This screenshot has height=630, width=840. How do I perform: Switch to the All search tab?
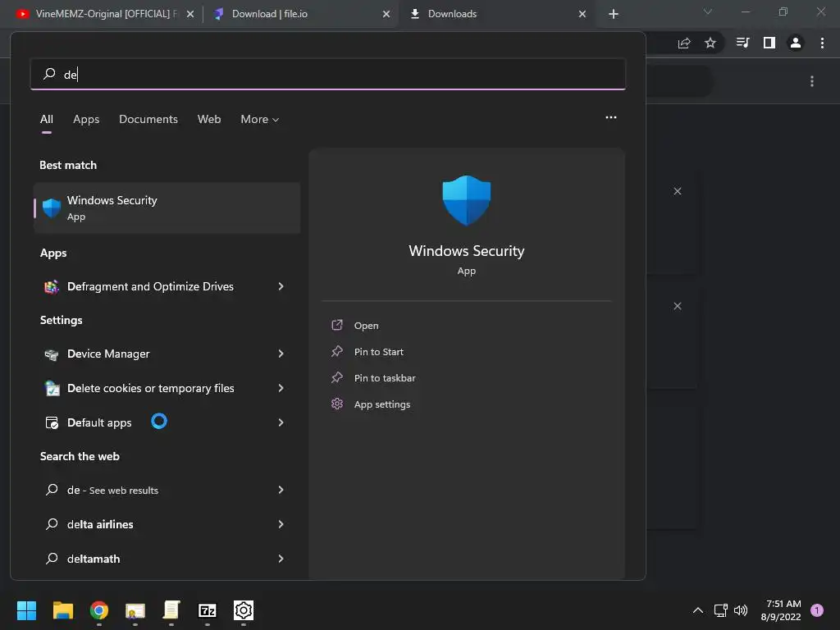click(x=47, y=120)
